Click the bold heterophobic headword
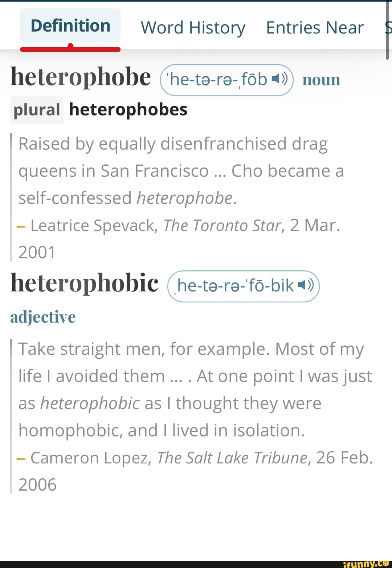This screenshot has height=568, width=392. [x=84, y=283]
